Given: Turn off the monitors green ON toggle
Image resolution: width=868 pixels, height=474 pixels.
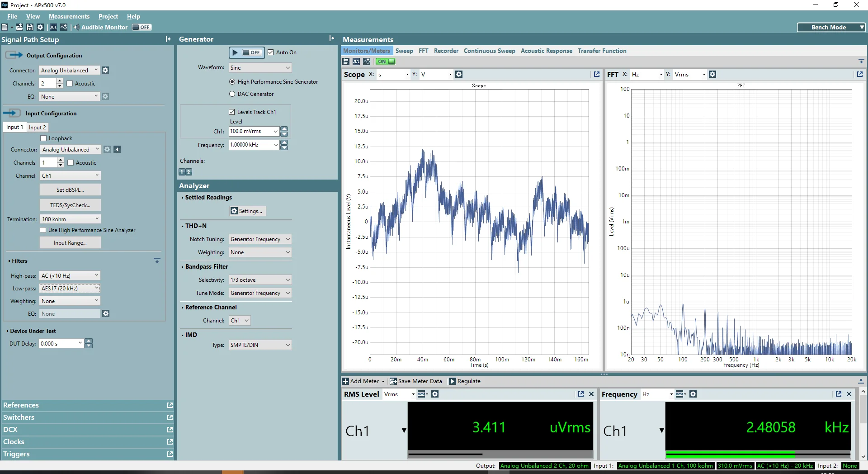Looking at the screenshot, I should coord(385,61).
